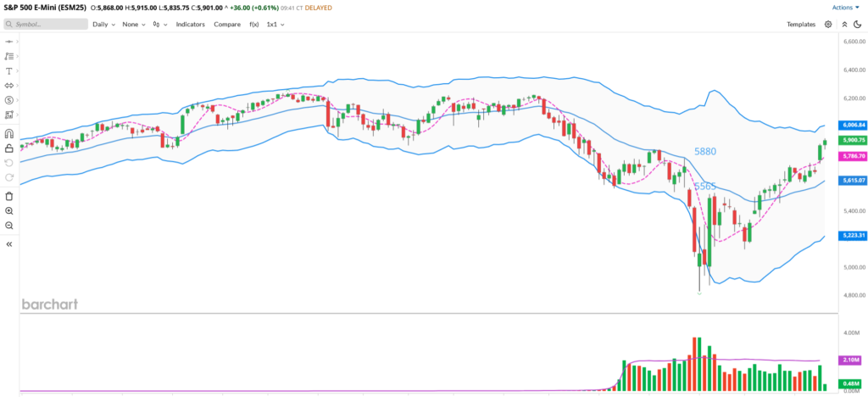Click the Templates button

pyautogui.click(x=800, y=25)
